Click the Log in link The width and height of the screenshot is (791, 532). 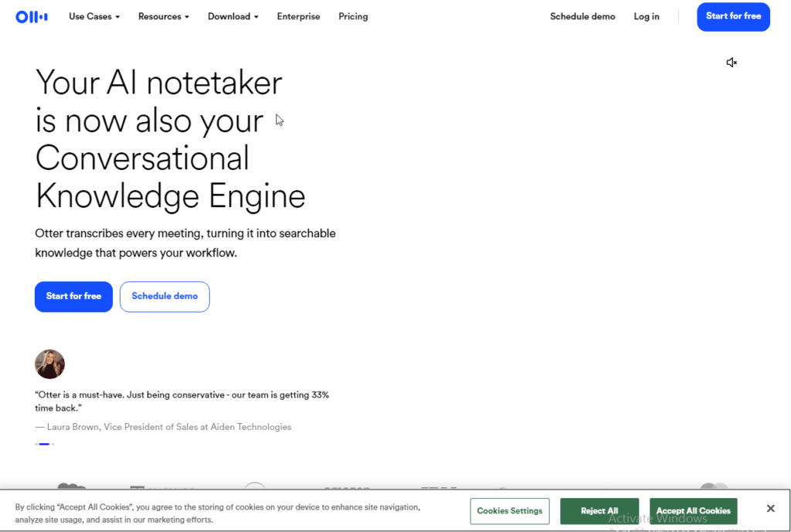coord(647,17)
